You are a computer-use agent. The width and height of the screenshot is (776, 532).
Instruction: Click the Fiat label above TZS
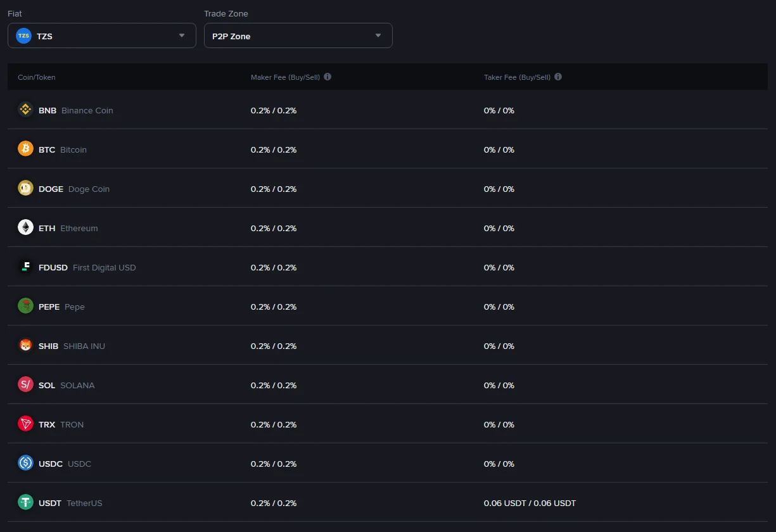coord(15,13)
